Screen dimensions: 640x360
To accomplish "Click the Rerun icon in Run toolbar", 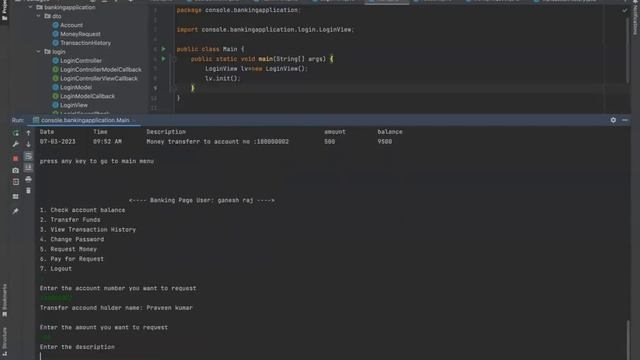I will [16, 133].
